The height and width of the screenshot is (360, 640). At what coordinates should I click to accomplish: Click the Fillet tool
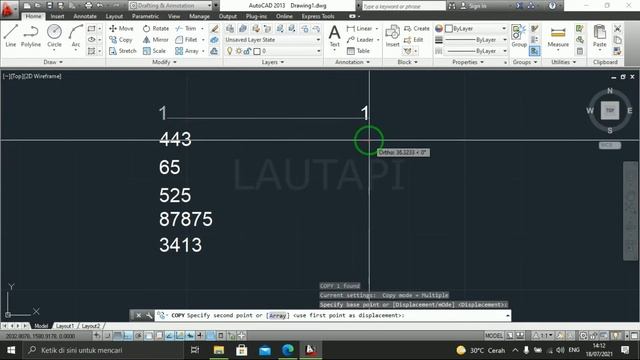point(186,40)
